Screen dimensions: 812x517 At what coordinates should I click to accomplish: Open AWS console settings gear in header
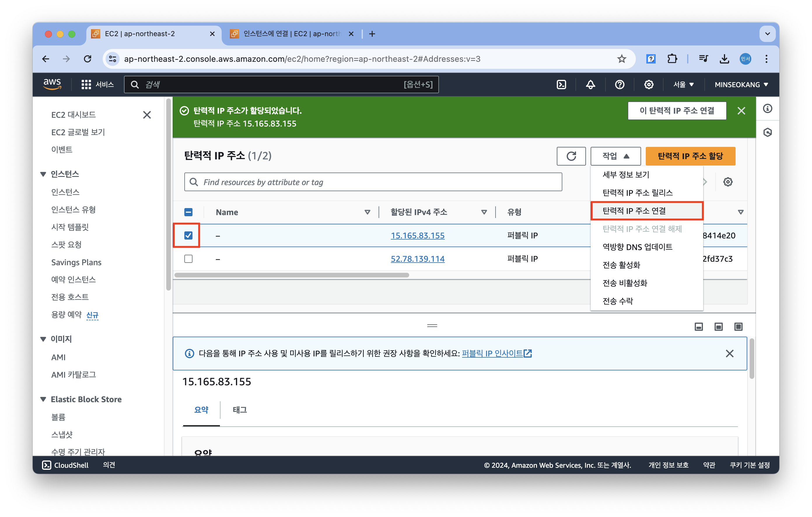click(x=648, y=85)
